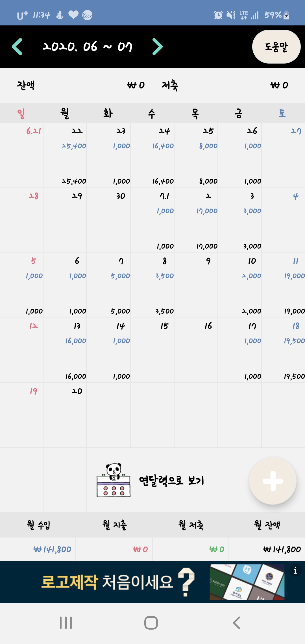Select June 22 cell with 25,400
This screenshot has width=305, height=644.
[x=65, y=155]
